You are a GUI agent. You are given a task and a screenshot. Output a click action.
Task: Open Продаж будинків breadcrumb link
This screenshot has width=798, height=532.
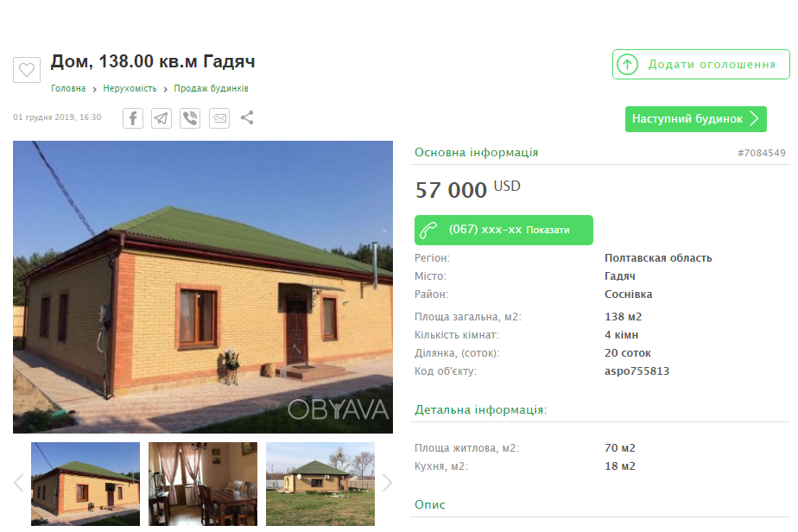coord(212,89)
